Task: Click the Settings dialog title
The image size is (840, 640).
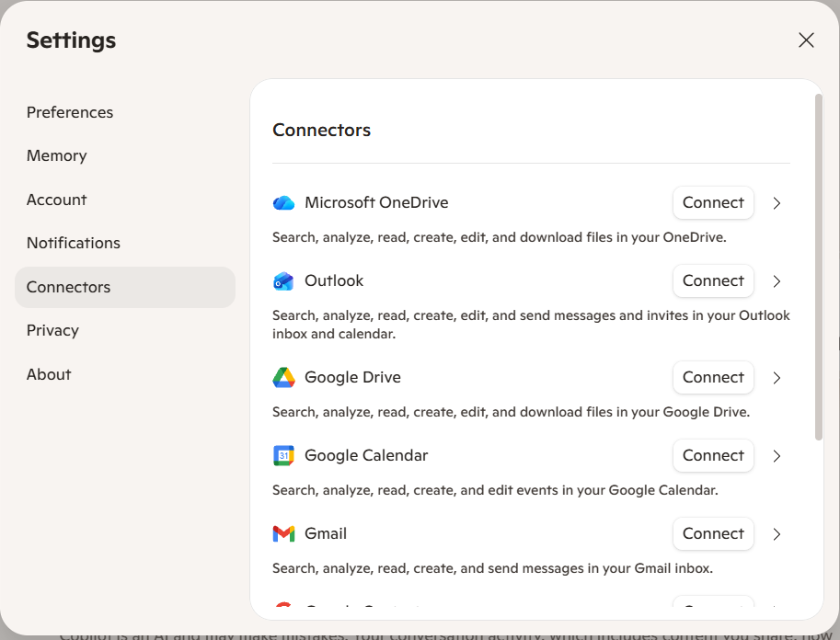Action: click(71, 40)
